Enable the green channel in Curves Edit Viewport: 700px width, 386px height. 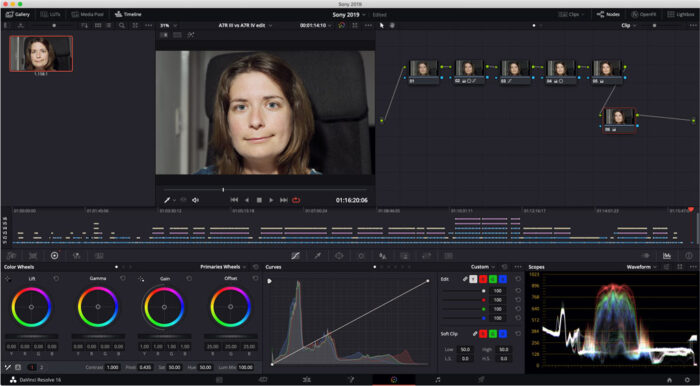(x=492, y=279)
